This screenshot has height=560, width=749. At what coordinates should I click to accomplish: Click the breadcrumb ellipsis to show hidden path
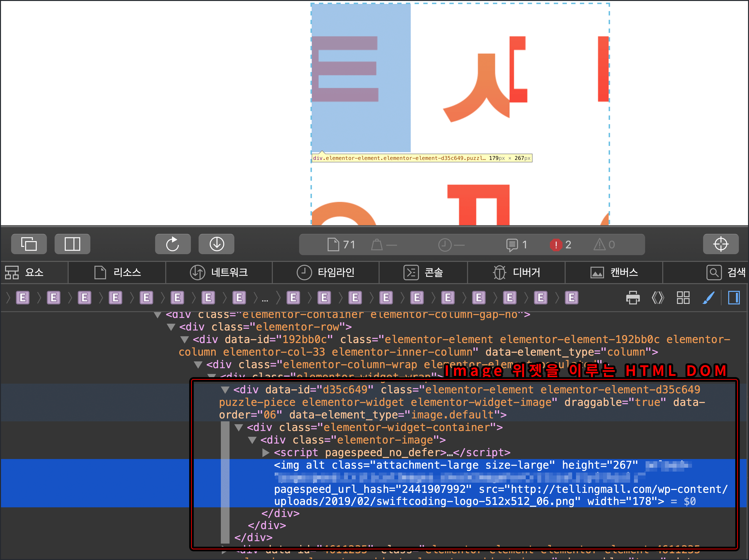click(x=265, y=299)
